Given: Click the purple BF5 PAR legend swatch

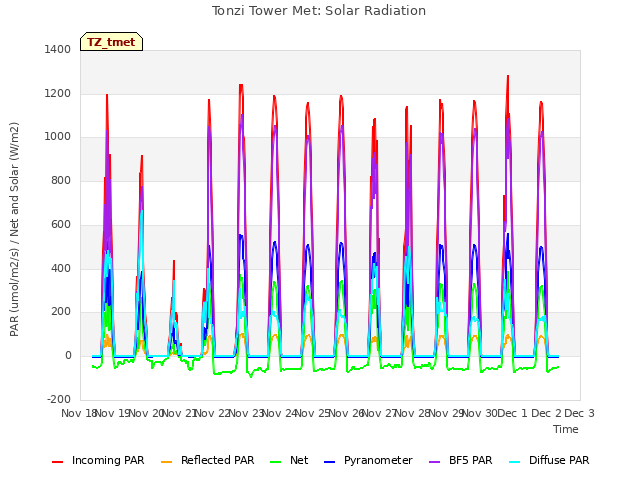Looking at the screenshot, I should tap(435, 462).
